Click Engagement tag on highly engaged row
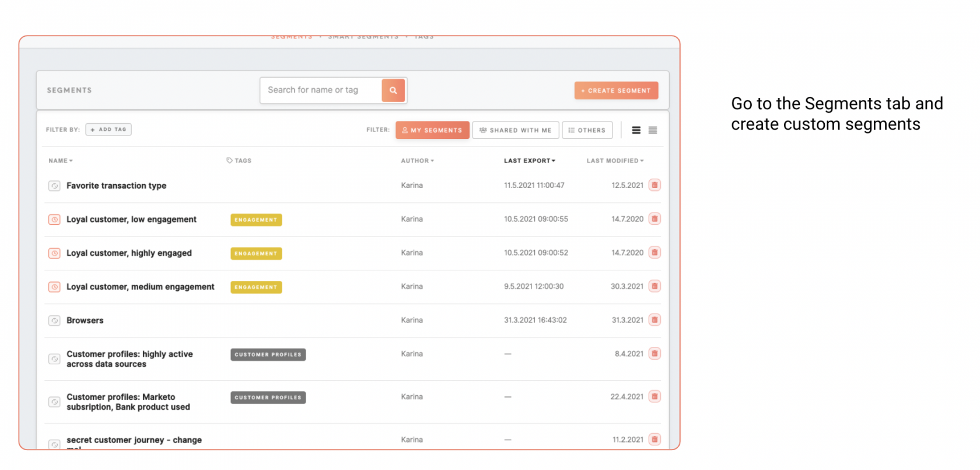The image size is (980, 470). tap(256, 253)
